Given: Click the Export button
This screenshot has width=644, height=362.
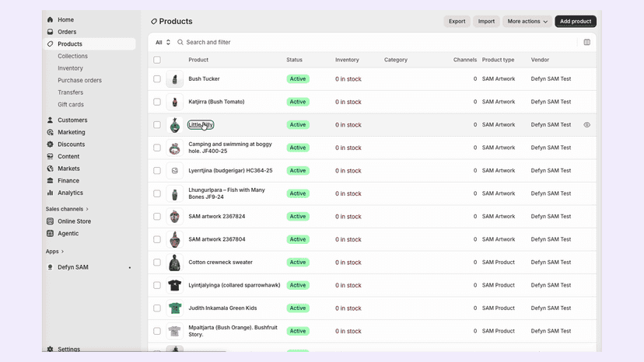Looking at the screenshot, I should click(x=457, y=21).
